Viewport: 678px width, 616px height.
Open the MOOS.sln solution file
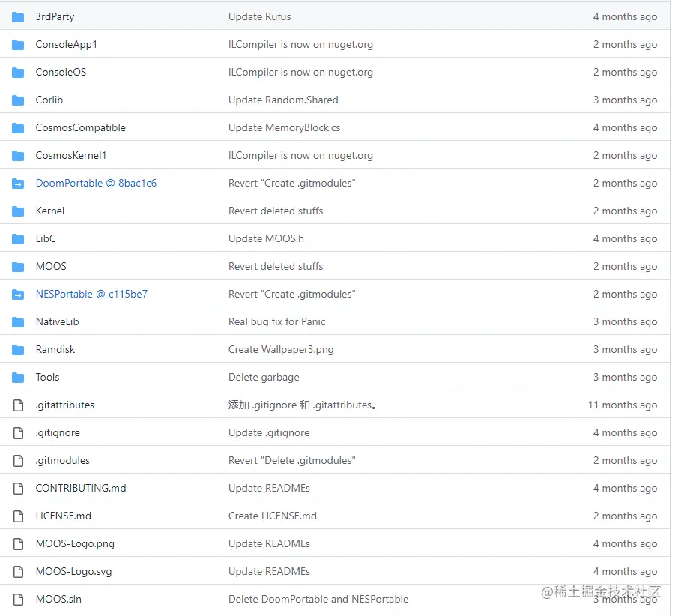click(58, 599)
